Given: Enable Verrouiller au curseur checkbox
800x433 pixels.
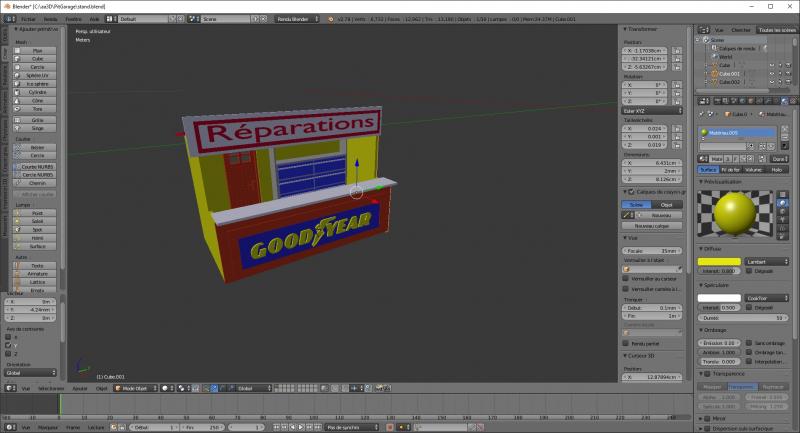Looking at the screenshot, I should pyautogui.click(x=625, y=278).
